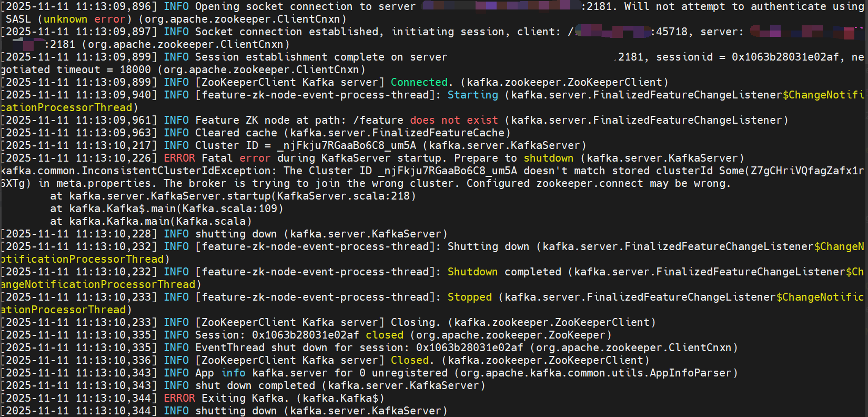
Task: Click the yellow "Shutdown" word before "completed"
Action: [x=472, y=272]
